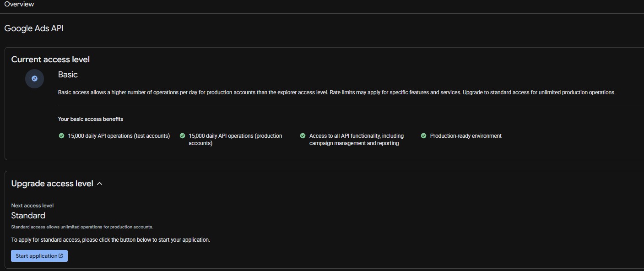This screenshot has width=644, height=271.
Task: Click the Start application button
Action: click(39, 256)
